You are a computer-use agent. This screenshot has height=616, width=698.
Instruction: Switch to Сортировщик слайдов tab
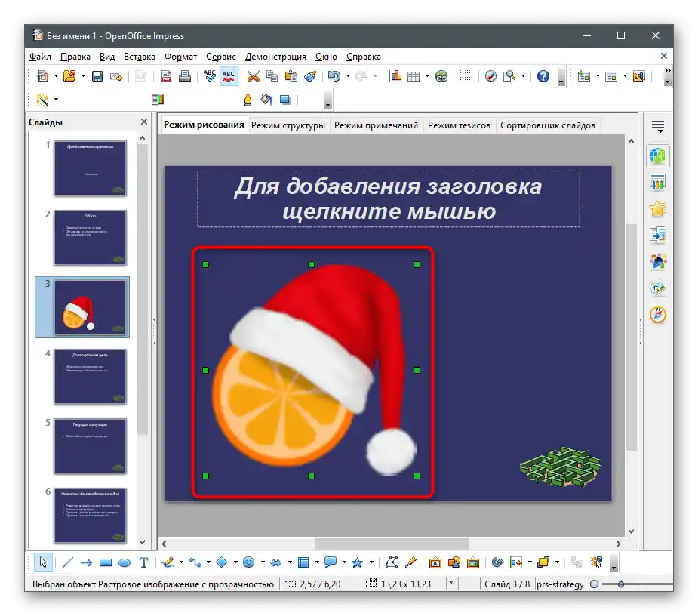coord(548,125)
